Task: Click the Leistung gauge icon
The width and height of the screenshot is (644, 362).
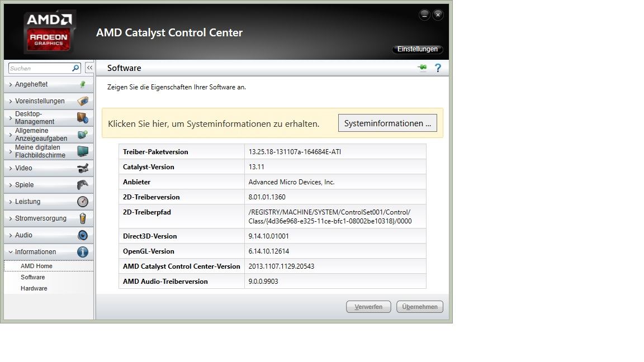Action: tap(83, 202)
